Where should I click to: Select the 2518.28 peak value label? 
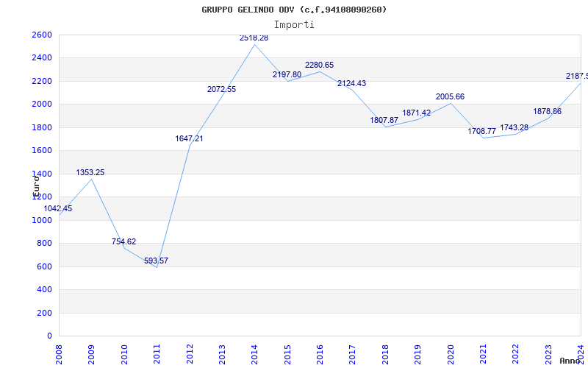click(254, 38)
